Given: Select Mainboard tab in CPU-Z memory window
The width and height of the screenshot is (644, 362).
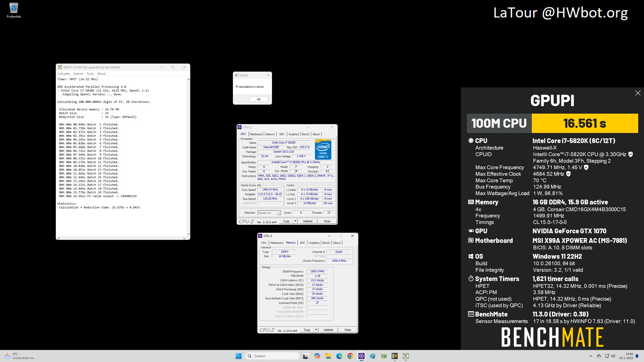Looking at the screenshot, I should pyautogui.click(x=277, y=243).
